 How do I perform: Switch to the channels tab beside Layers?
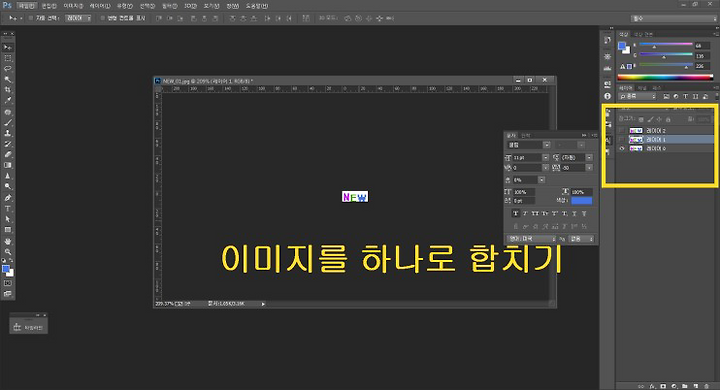click(x=642, y=88)
